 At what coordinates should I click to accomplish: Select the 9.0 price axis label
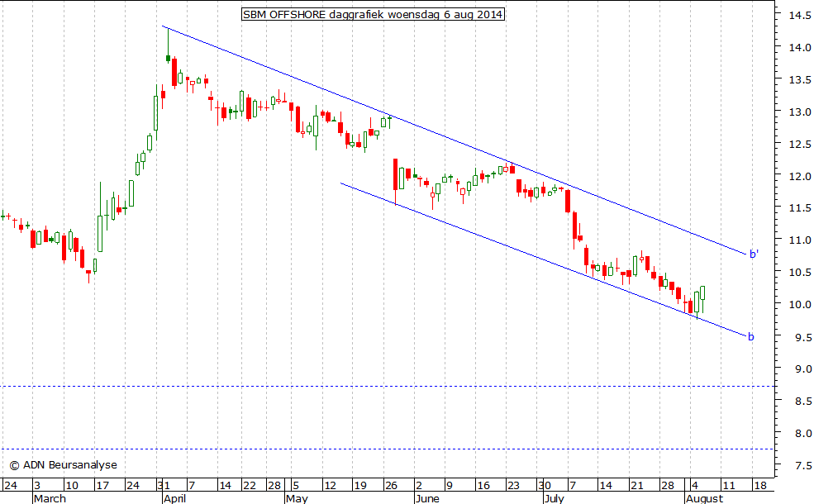click(x=802, y=369)
